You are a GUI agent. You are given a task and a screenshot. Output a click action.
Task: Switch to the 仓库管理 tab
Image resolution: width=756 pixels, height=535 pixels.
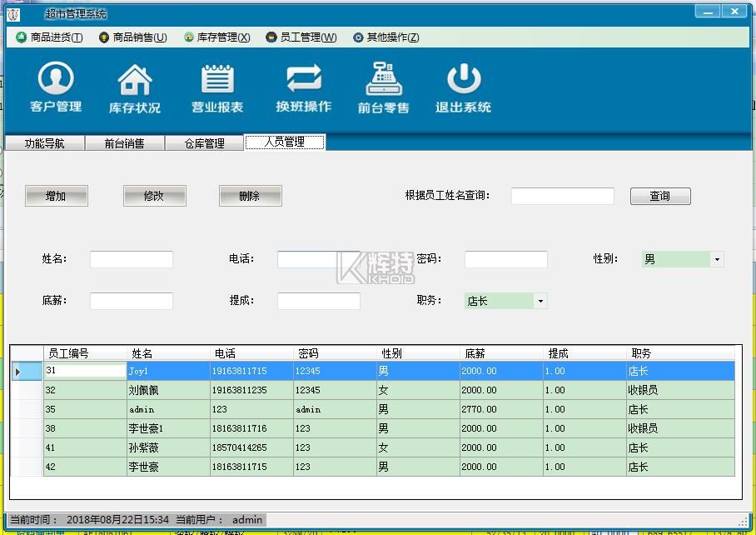pos(204,143)
